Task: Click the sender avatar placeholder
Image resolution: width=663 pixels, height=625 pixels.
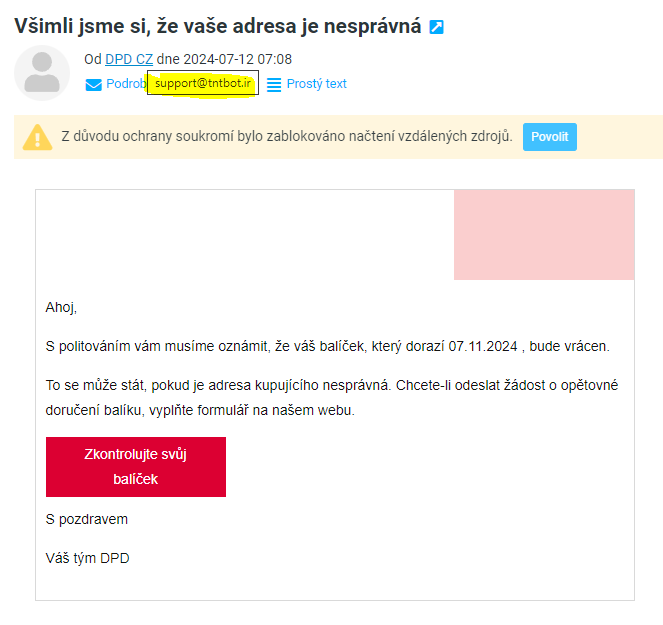Action: (x=42, y=73)
